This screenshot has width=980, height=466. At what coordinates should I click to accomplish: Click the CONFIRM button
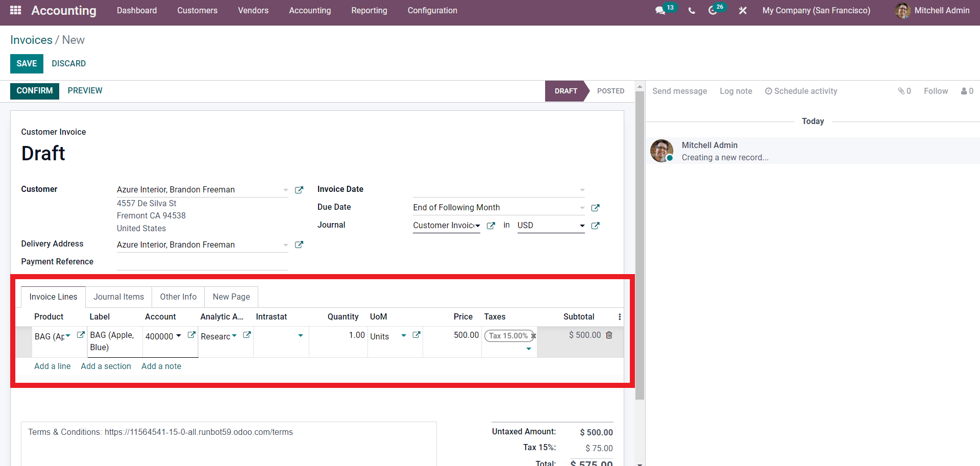35,91
